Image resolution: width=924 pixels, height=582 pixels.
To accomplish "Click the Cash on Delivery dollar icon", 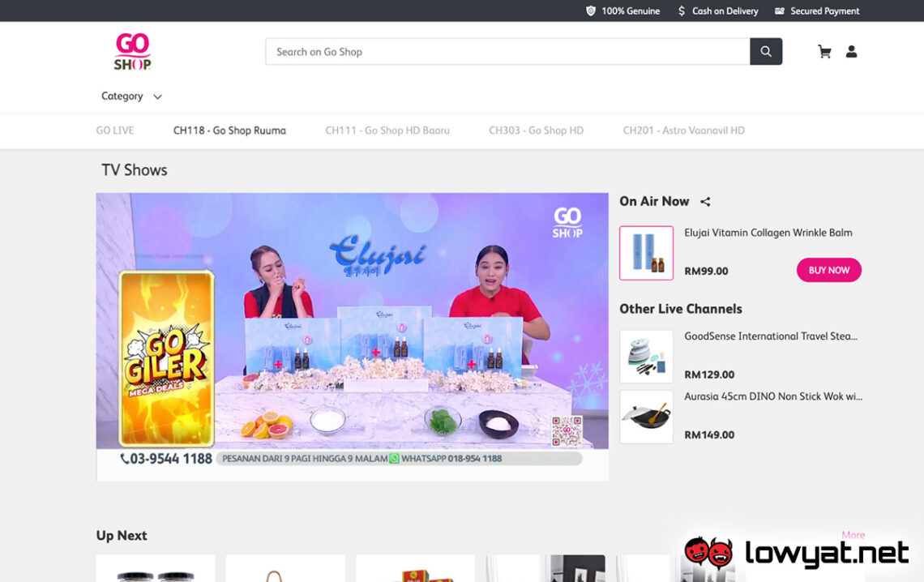I will [682, 11].
